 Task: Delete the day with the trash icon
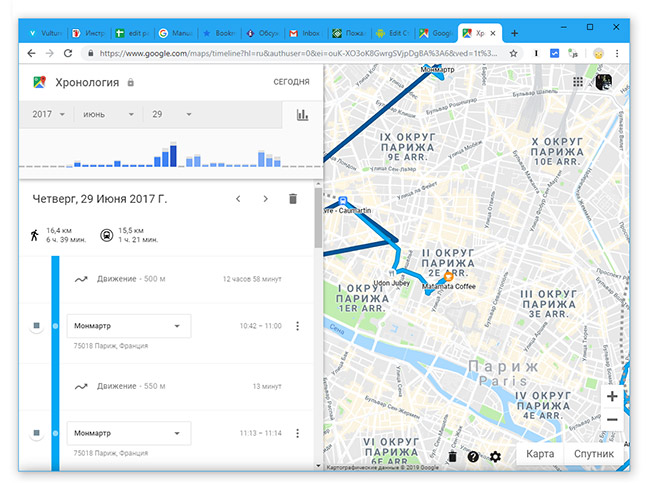(293, 199)
